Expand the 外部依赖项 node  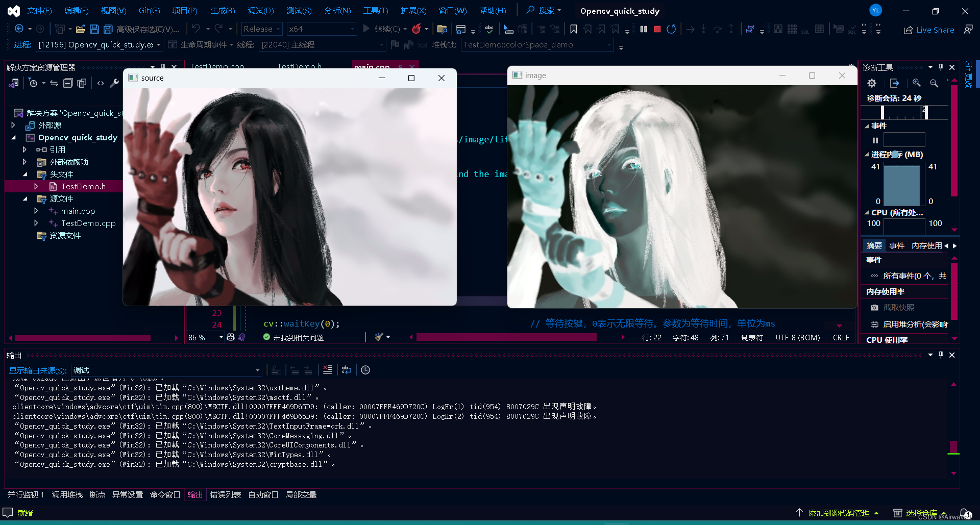pyautogui.click(x=24, y=162)
